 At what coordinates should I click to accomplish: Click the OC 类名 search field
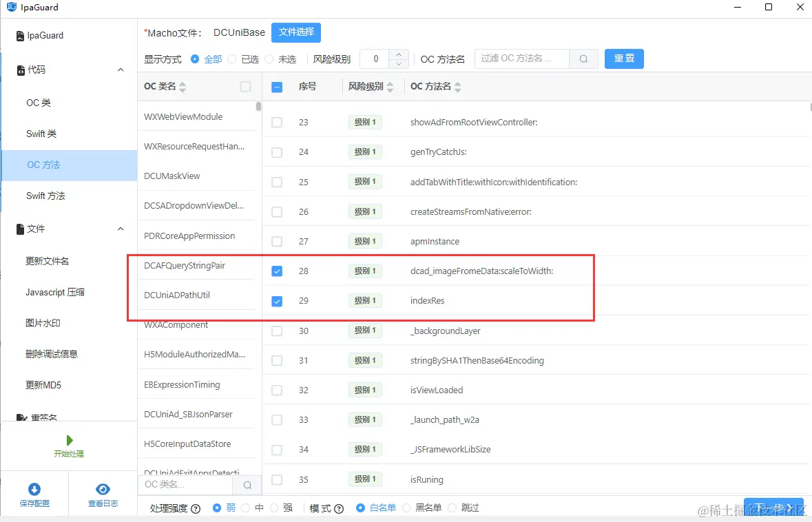coord(185,486)
